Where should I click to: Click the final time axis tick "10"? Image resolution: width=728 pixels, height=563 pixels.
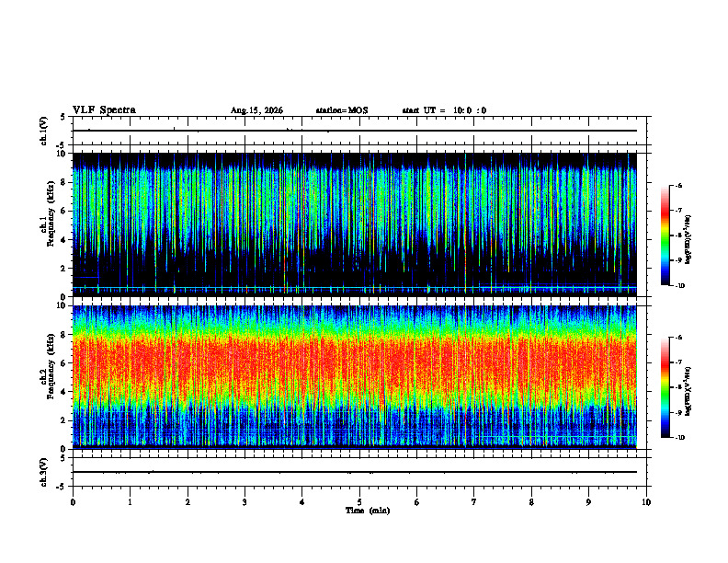click(646, 502)
